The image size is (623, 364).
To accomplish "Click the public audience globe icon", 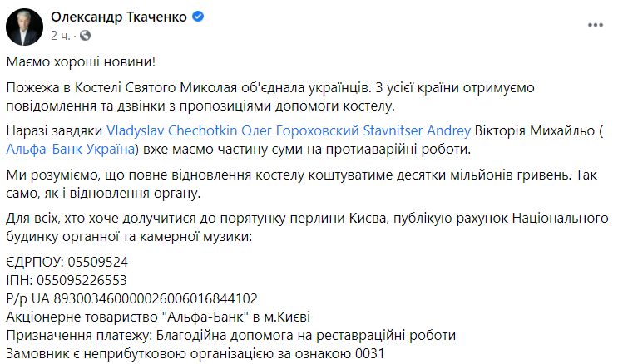I will (85, 36).
